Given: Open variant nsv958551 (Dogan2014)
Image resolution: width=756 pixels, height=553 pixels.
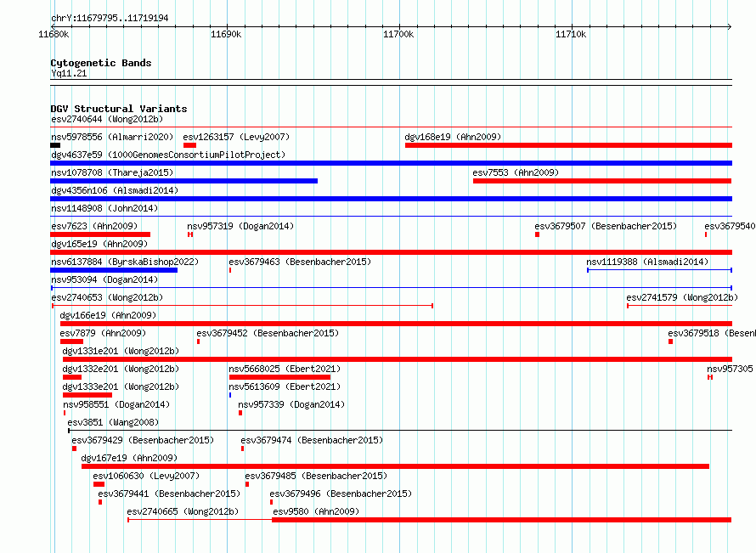Looking at the screenshot, I should 116,404.
